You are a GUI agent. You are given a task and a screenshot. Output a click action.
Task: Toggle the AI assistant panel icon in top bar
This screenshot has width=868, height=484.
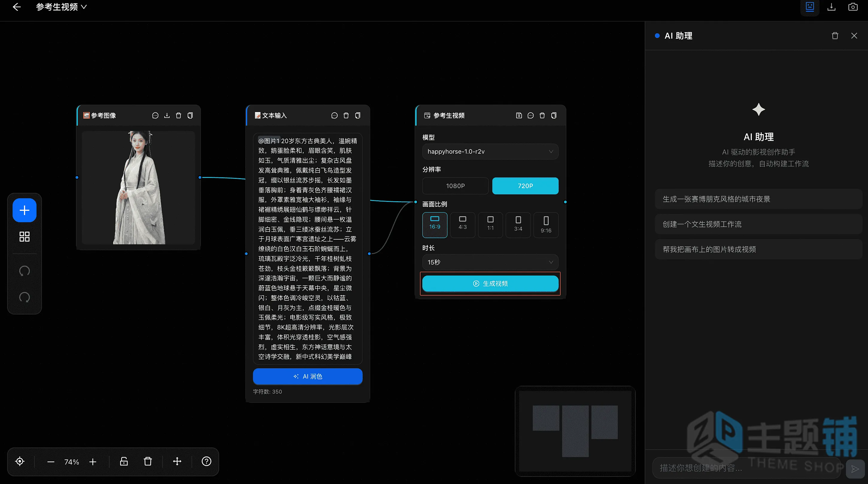(810, 7)
